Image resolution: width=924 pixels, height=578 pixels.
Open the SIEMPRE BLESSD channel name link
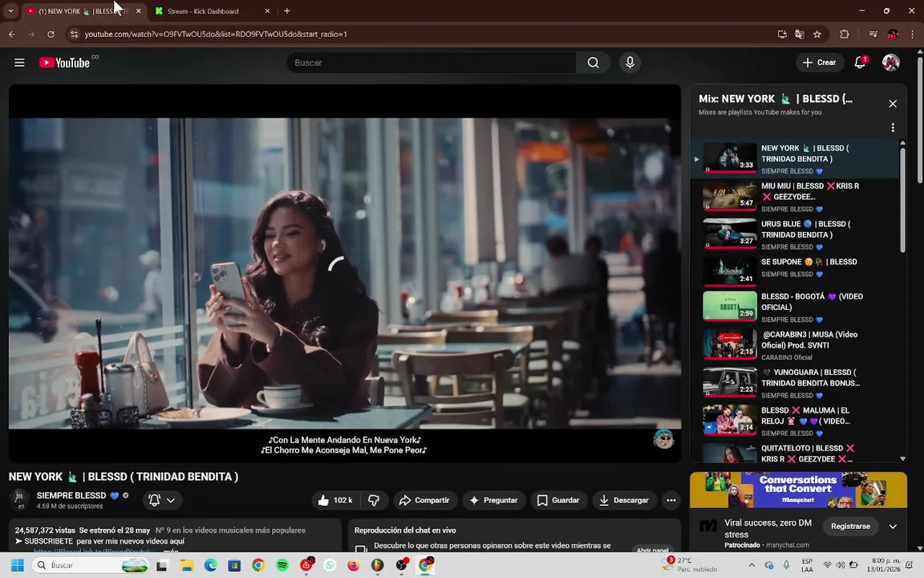coord(71,495)
